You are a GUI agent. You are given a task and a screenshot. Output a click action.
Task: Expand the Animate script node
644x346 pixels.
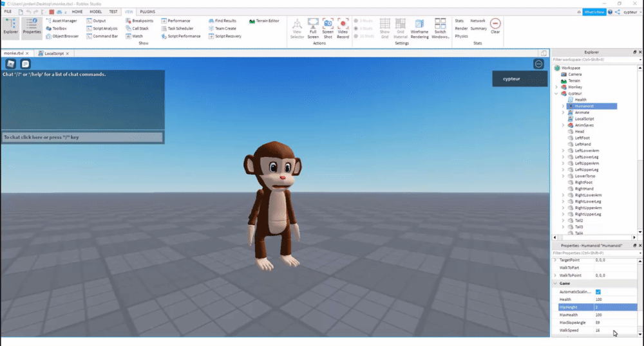point(563,113)
